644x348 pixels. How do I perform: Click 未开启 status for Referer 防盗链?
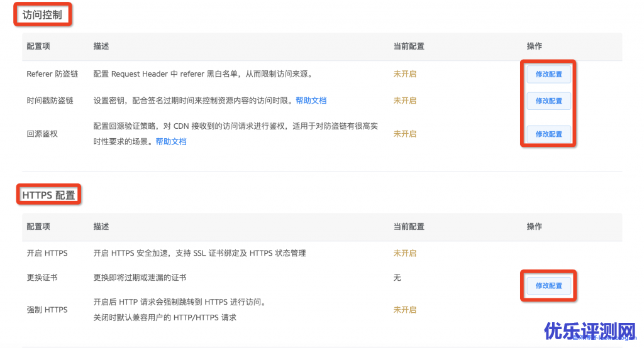click(x=404, y=74)
